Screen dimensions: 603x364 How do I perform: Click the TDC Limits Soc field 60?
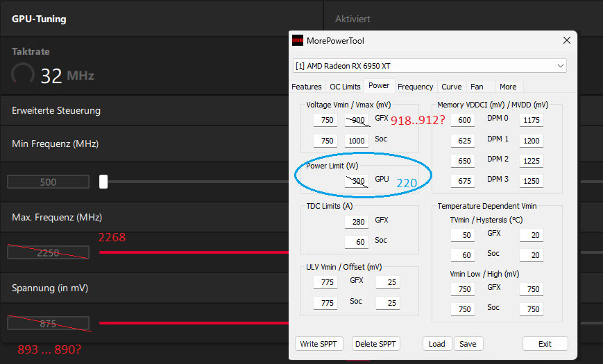click(x=357, y=242)
